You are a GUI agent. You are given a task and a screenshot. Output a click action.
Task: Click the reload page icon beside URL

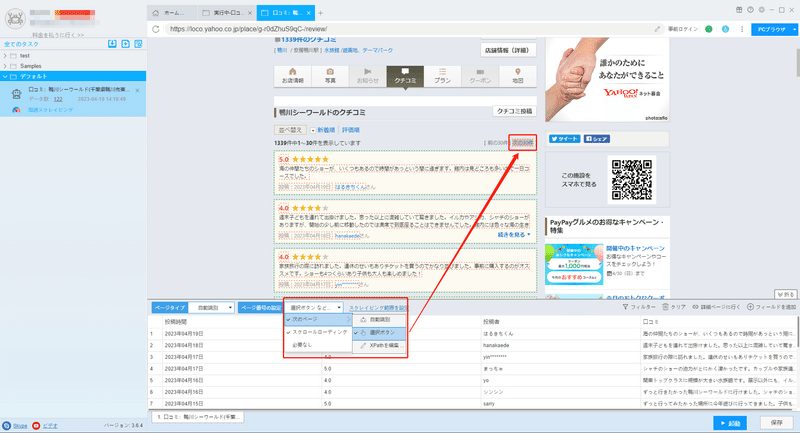click(156, 29)
